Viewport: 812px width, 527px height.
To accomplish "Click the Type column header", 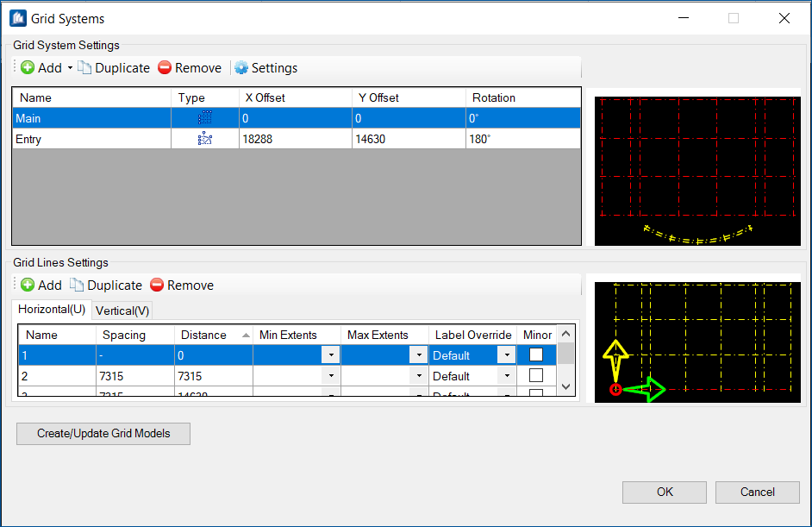I will pos(205,98).
